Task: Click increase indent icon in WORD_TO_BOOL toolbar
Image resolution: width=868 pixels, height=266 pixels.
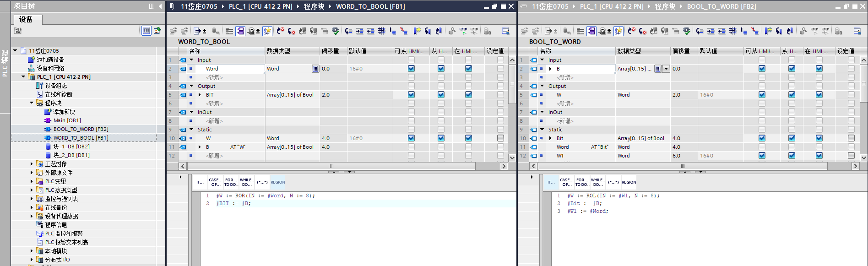Action: click(359, 31)
